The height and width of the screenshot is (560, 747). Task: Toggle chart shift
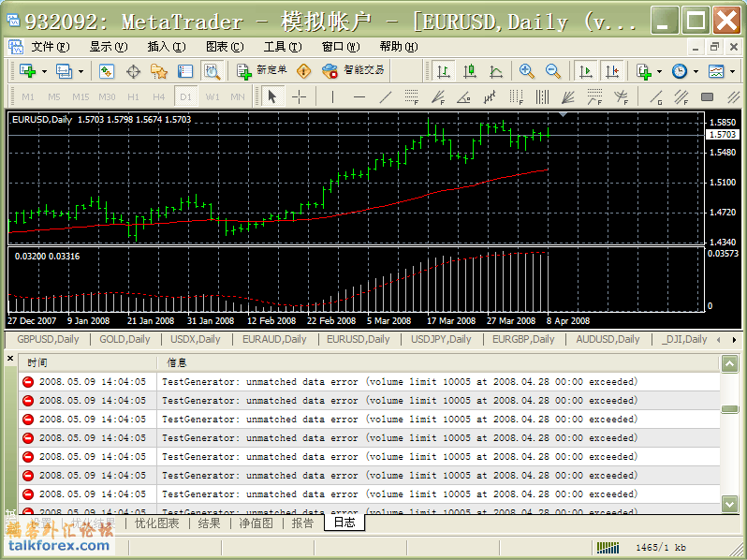pos(611,71)
